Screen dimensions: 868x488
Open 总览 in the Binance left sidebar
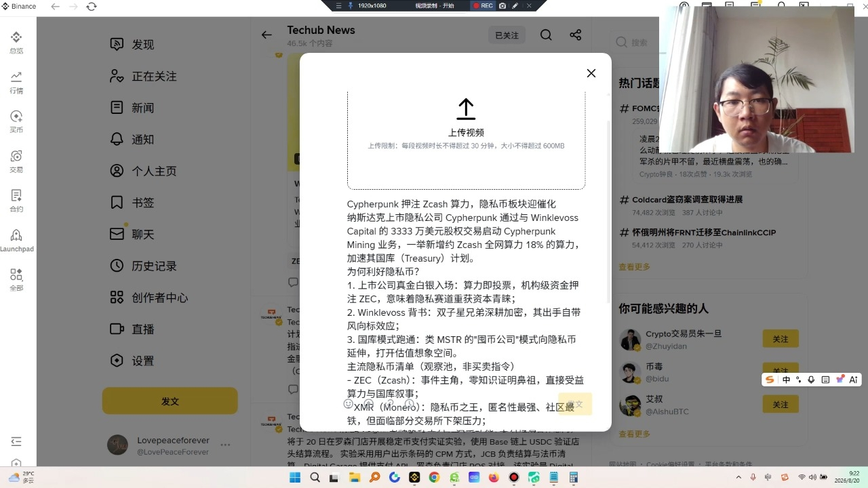coord(16,42)
